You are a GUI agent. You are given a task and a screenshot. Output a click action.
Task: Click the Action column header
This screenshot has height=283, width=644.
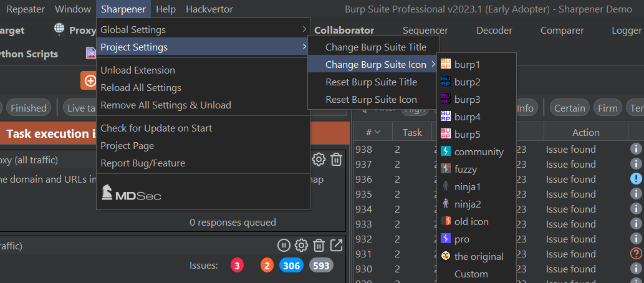(585, 132)
